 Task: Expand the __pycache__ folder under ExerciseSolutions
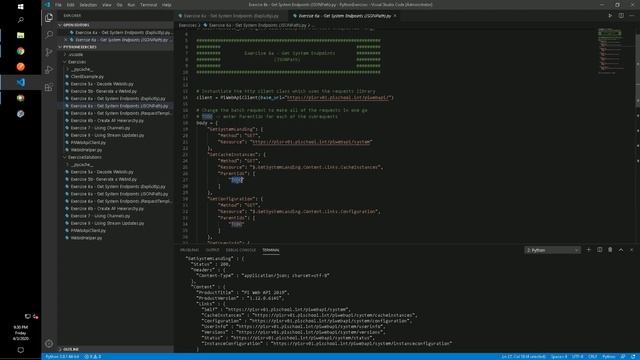[82, 164]
